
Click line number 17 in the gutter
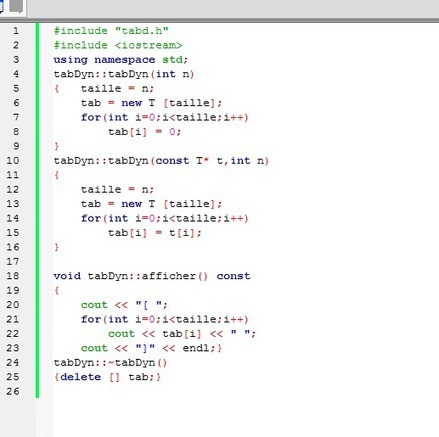pyautogui.click(x=13, y=262)
